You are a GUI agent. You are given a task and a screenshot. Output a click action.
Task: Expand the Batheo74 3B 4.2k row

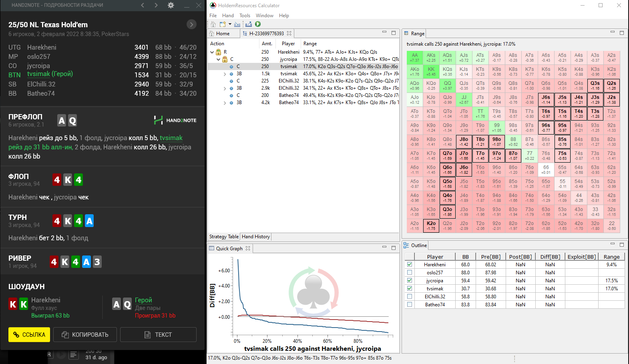pyautogui.click(x=225, y=103)
